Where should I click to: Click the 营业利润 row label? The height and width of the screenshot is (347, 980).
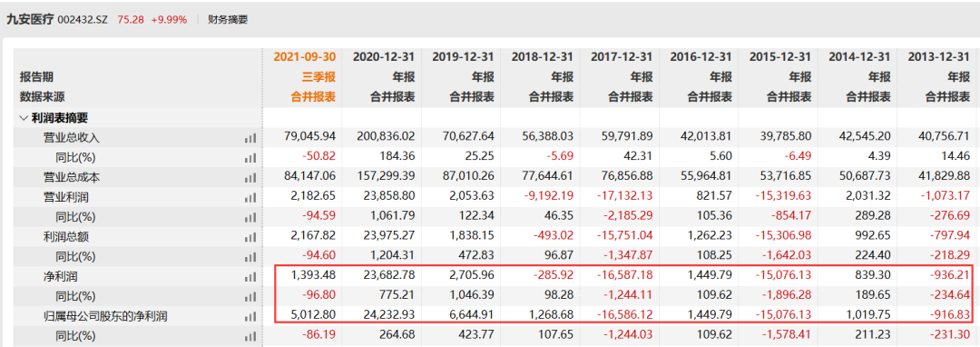62,197
